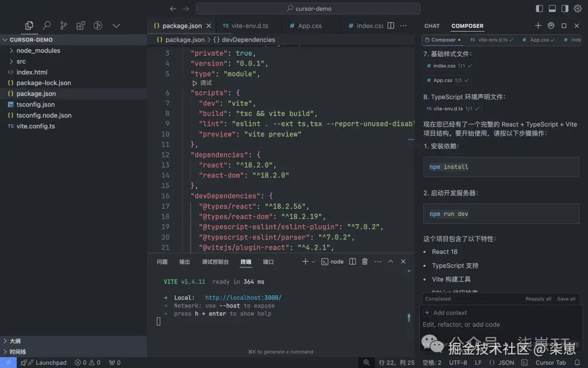Toggle the bottom panel layout icon
The height and width of the screenshot is (368, 588).
552,9
